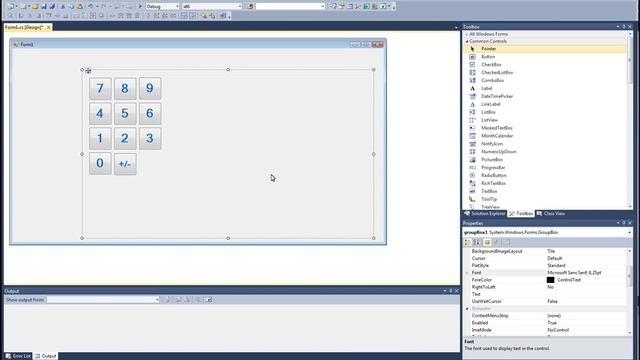Click the Save icon in the toolbar
Image resolution: width=640 pixels, height=360 pixels.
[44, 6]
